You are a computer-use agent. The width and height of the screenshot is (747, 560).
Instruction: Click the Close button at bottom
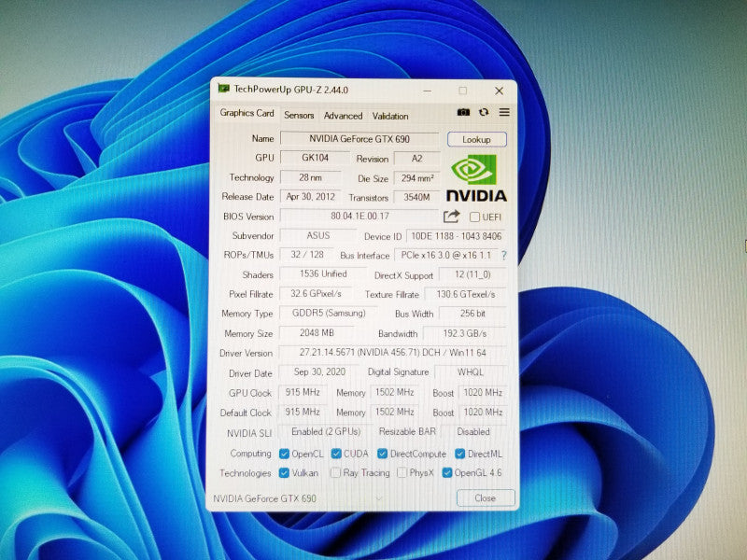pos(486,498)
